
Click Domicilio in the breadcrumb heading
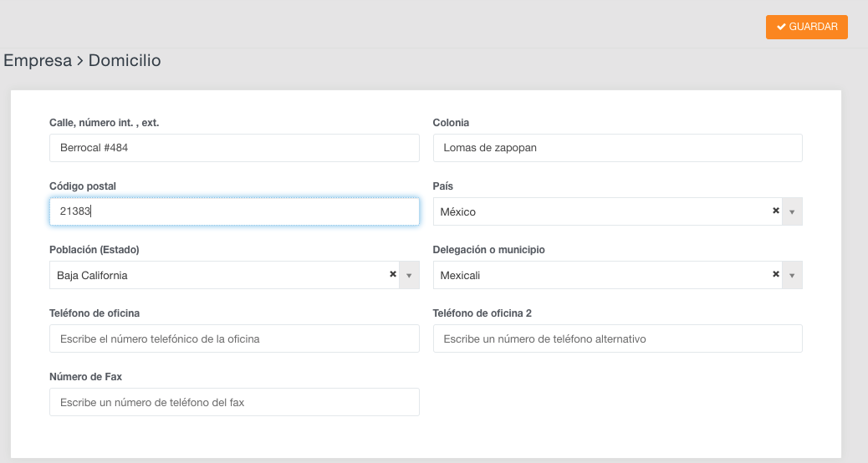tap(125, 61)
